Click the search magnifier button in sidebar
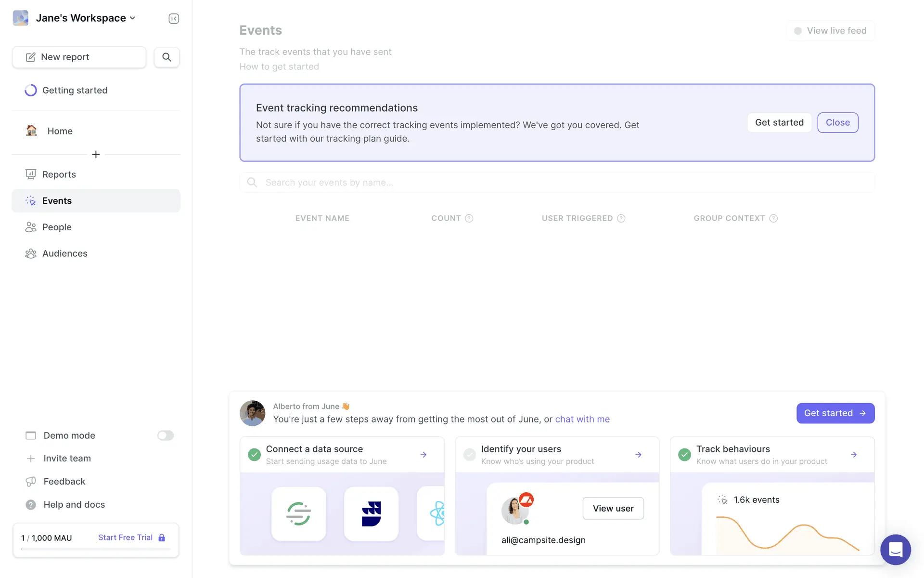Screen dimensions: 924x578 pos(167,57)
